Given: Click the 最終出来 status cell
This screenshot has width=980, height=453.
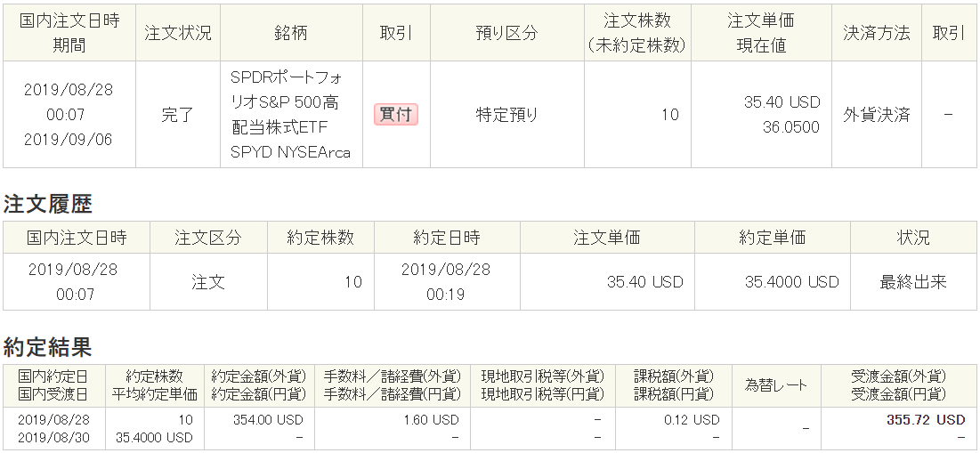Looking at the screenshot, I should tap(912, 282).
